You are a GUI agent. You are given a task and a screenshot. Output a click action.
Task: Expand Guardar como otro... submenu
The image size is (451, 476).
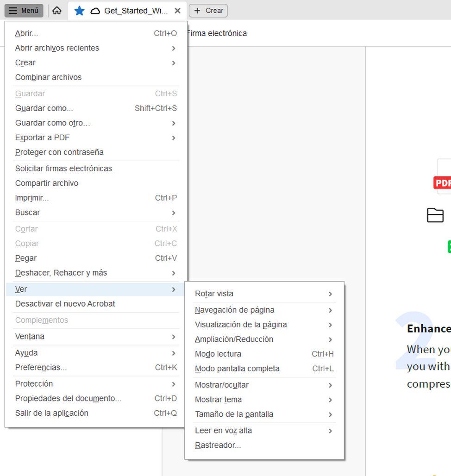click(x=96, y=123)
